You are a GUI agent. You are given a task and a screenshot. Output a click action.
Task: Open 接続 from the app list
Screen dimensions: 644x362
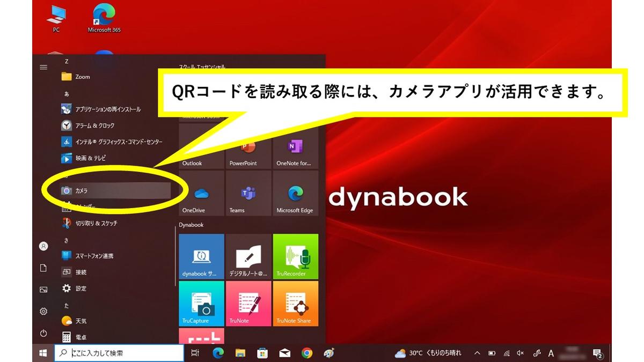point(115,272)
